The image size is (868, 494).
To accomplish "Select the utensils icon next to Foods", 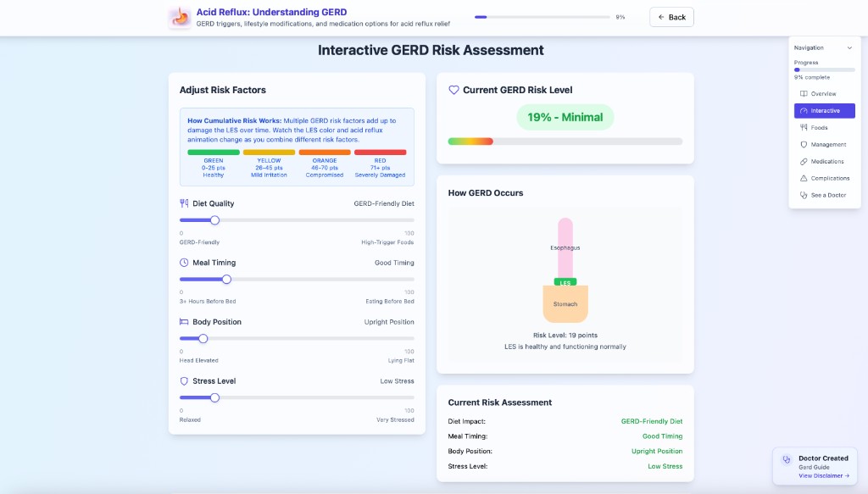I will pos(803,127).
